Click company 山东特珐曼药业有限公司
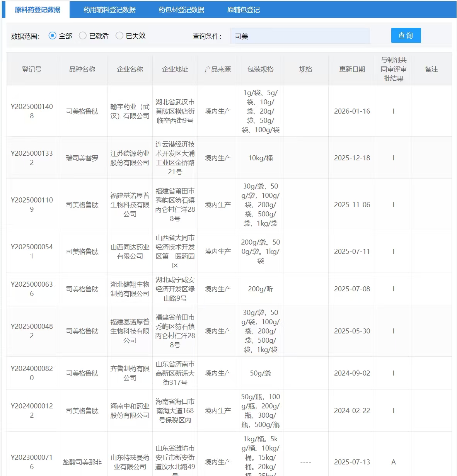Viewport: 457px width, 476px height. pos(130,462)
